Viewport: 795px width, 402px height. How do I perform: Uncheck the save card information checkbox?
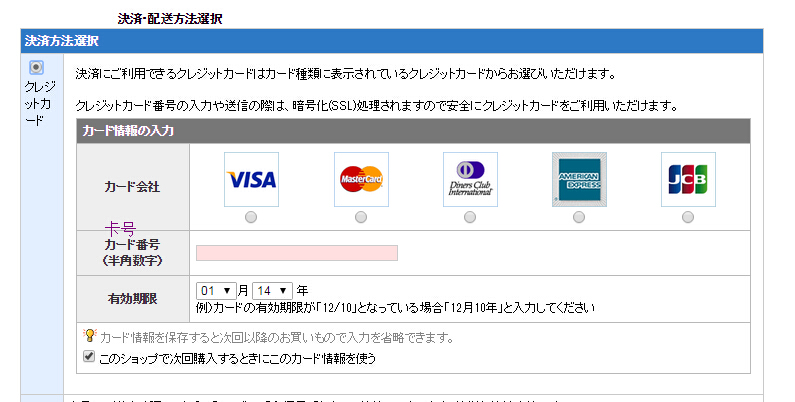coord(89,356)
